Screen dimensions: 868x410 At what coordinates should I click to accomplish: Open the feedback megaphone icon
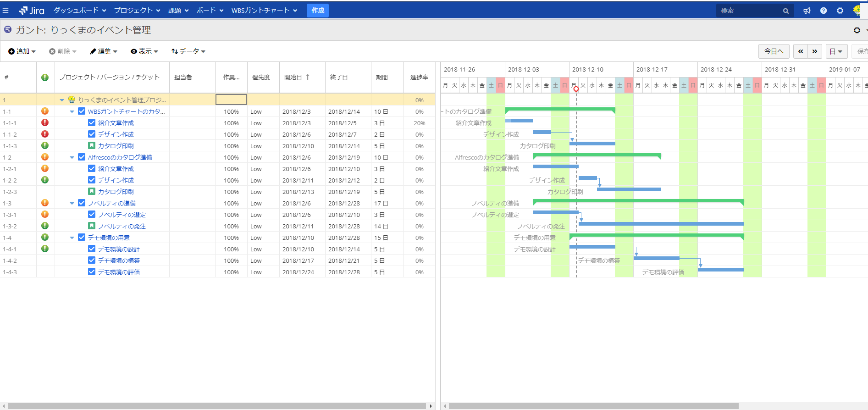pos(807,11)
